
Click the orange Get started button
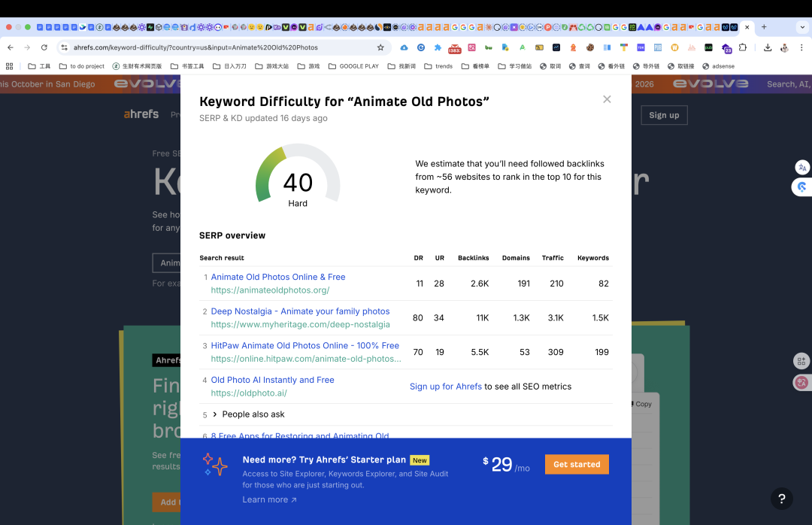tap(577, 464)
